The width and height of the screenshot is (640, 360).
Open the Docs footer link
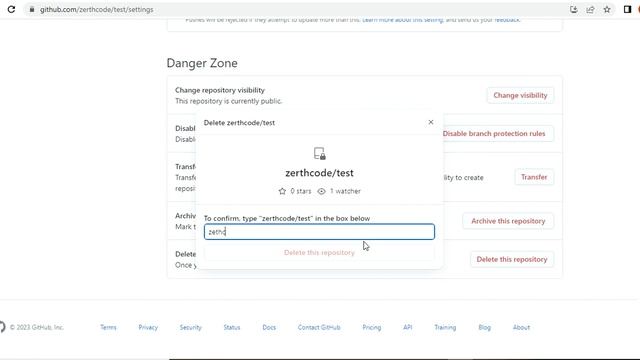click(x=269, y=327)
